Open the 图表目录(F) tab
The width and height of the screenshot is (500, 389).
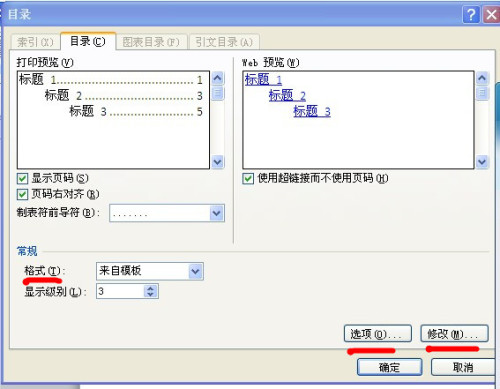coord(151,42)
